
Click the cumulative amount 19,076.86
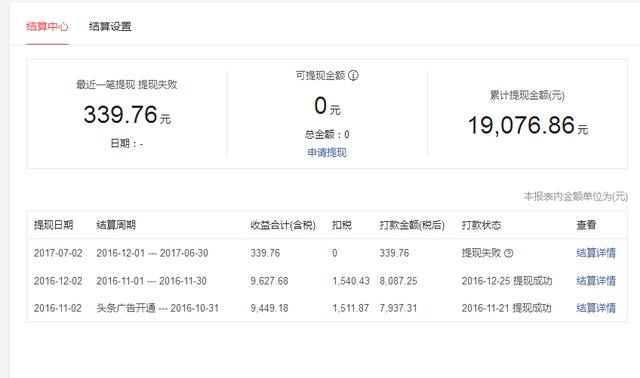[522, 125]
